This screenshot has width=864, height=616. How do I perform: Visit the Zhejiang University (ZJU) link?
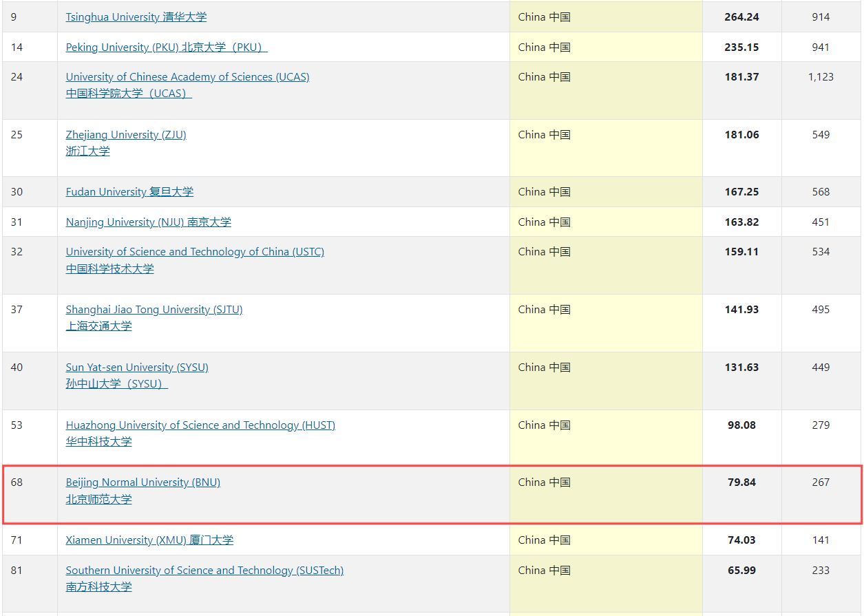tap(126, 143)
